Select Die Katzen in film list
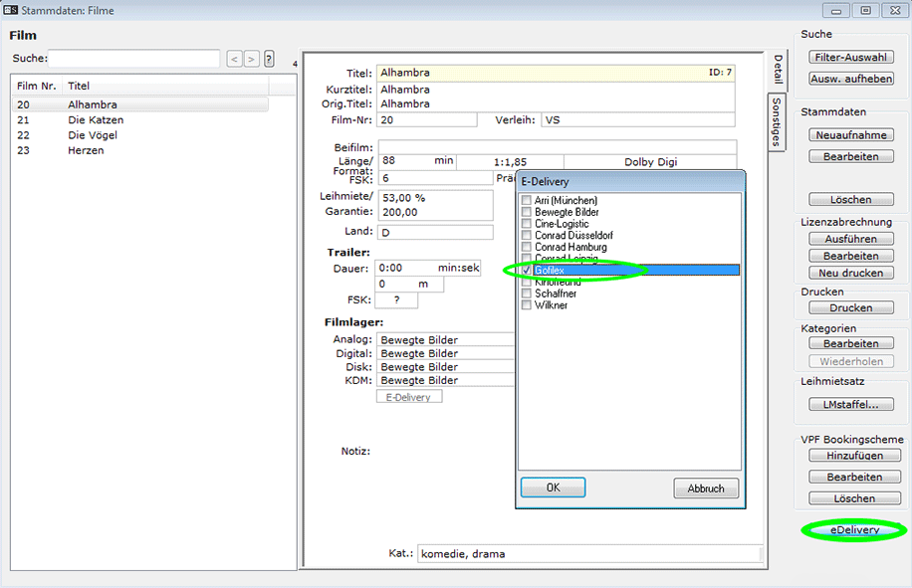 tap(96, 120)
